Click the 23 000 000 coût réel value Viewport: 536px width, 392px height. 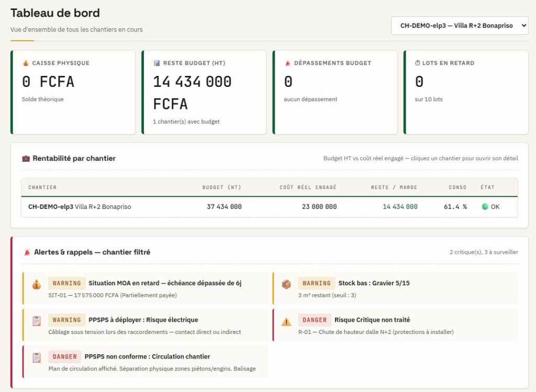(319, 206)
